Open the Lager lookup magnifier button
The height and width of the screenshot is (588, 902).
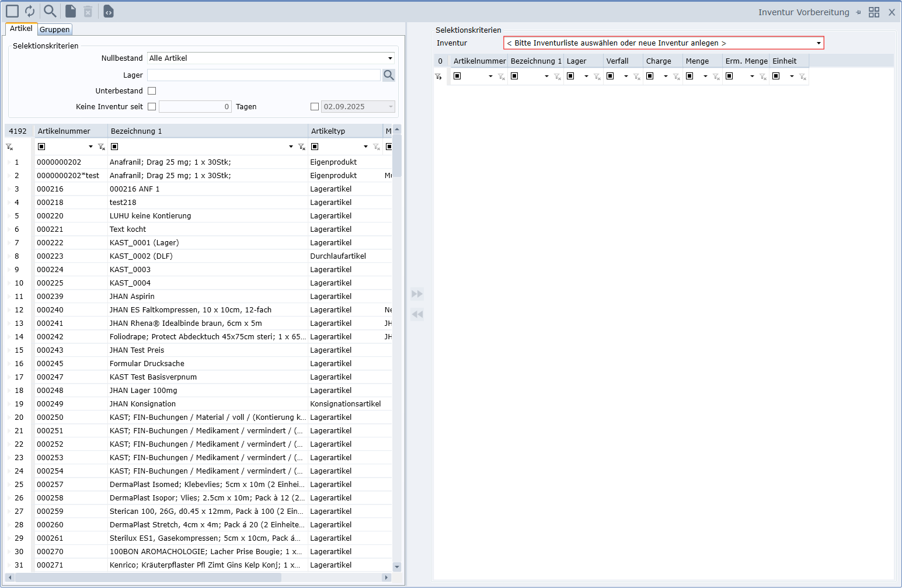[x=389, y=75]
